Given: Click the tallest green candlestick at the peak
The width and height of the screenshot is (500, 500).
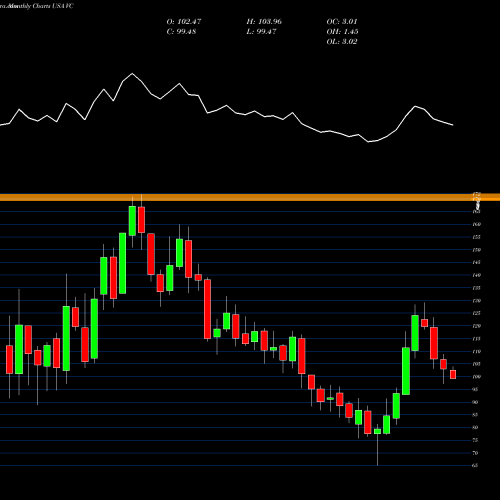Looking at the screenshot, I should click(x=132, y=221).
